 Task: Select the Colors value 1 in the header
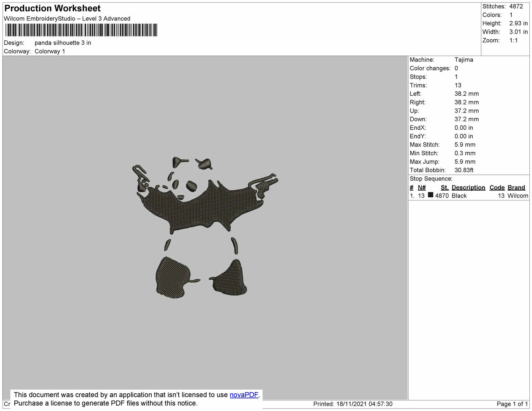click(x=511, y=15)
